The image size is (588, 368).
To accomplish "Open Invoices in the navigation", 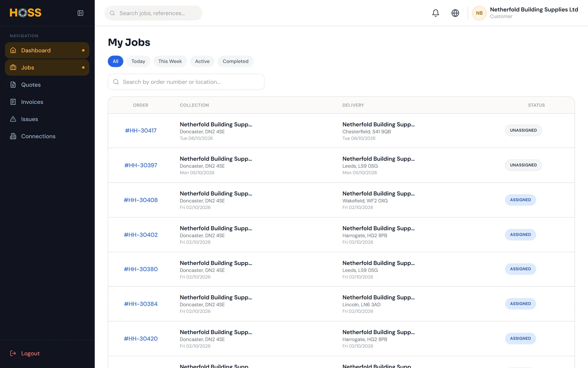I will pos(47,102).
